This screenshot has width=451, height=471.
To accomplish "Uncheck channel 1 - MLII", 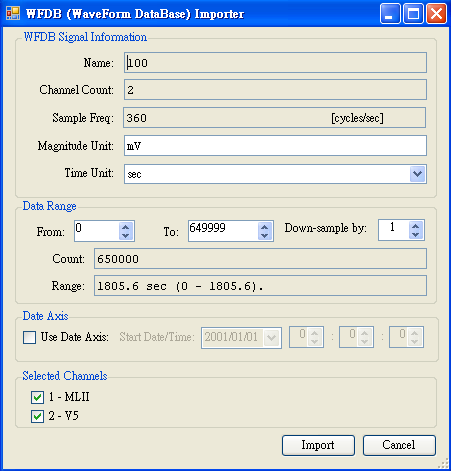I will (37, 397).
